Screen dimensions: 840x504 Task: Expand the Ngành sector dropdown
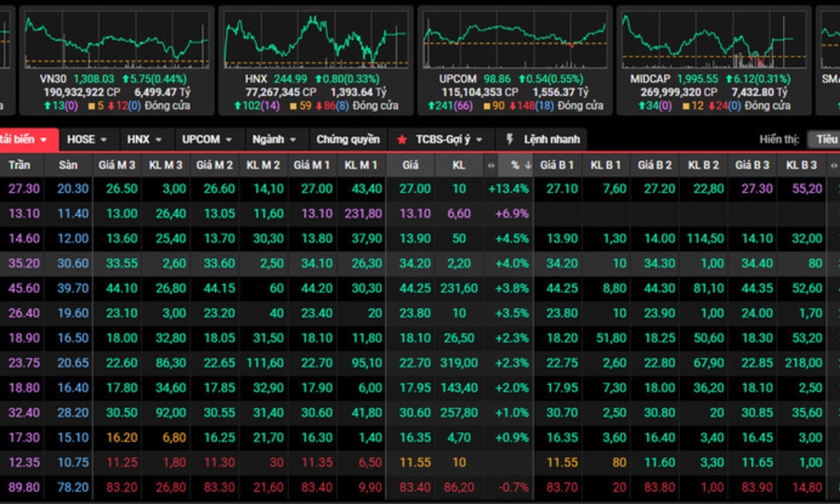(x=274, y=139)
